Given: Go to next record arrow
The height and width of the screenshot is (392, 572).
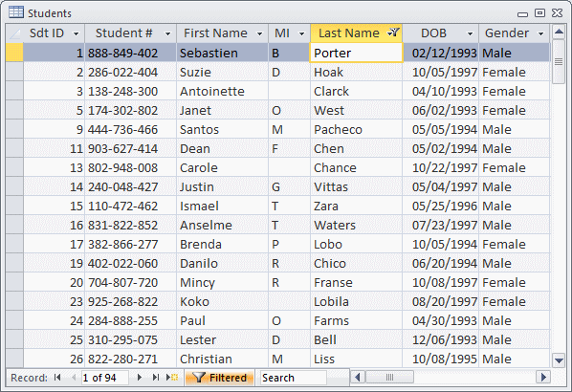Looking at the screenshot, I should tap(139, 378).
